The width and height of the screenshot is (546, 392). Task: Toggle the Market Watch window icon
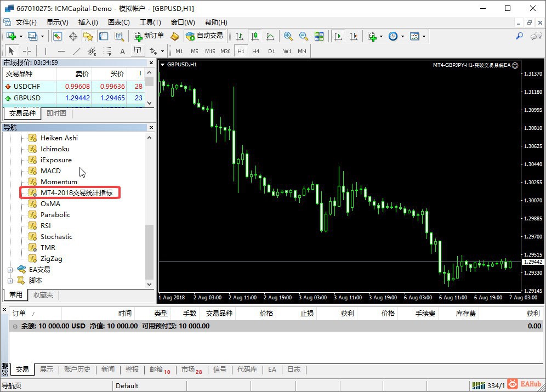click(x=58, y=36)
